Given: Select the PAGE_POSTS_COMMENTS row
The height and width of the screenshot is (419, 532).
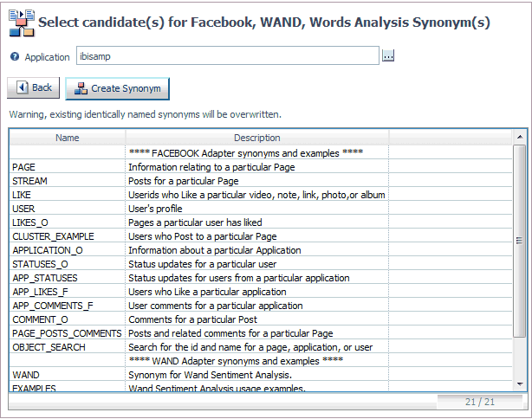Looking at the screenshot, I should point(261,334).
